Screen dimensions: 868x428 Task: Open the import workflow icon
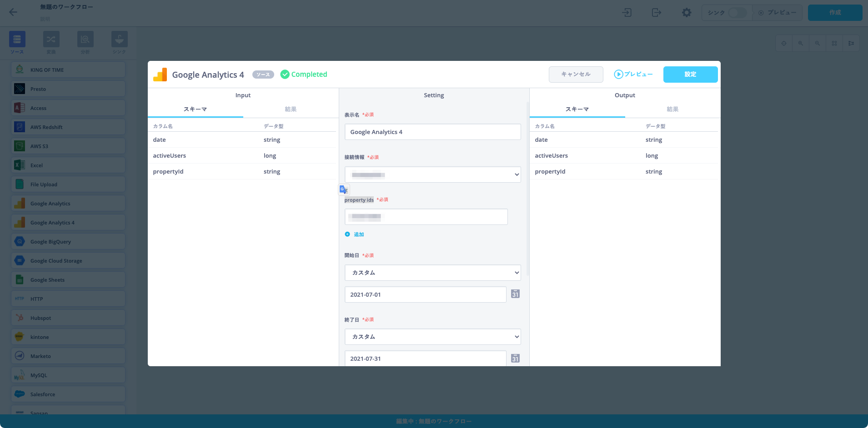[x=627, y=12]
